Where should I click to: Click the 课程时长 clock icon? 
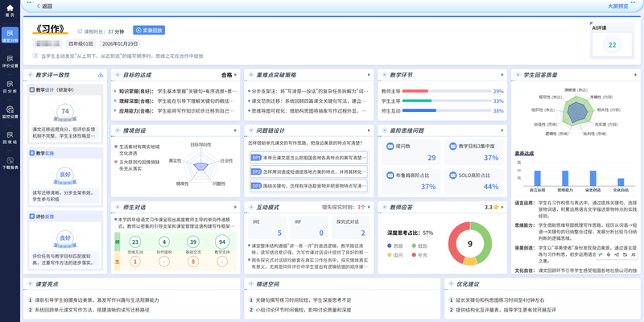80,31
